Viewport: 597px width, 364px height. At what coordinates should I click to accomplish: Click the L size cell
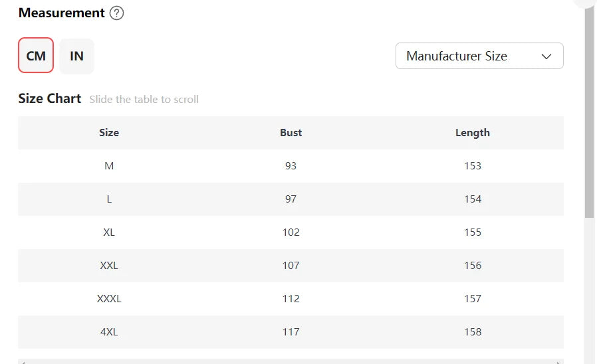(x=109, y=199)
